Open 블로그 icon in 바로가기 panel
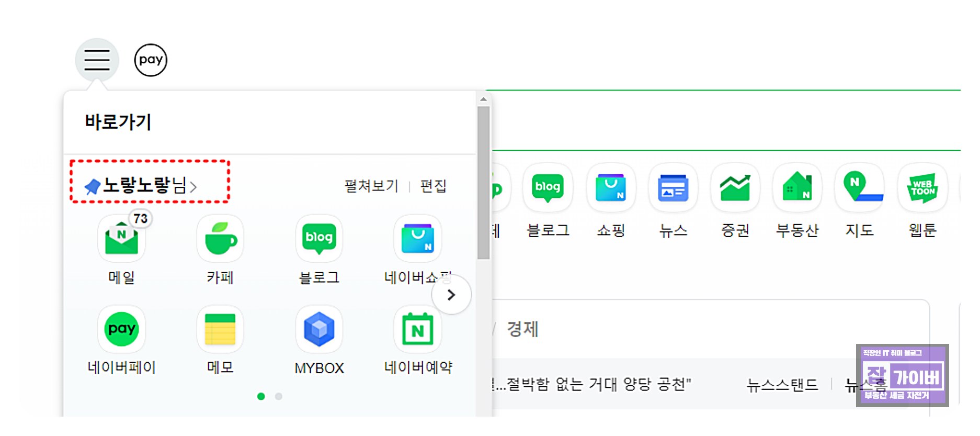Viewport: 980px width, 436px height. (x=319, y=239)
